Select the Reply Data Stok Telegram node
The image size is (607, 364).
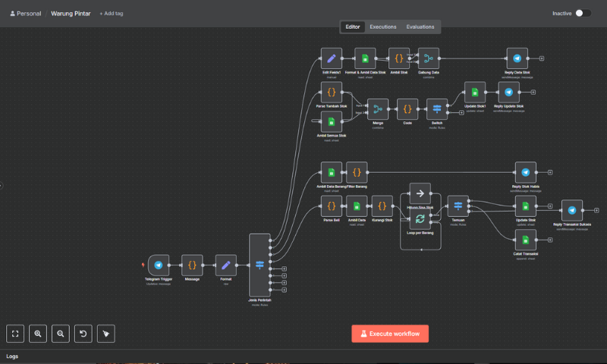tap(517, 58)
